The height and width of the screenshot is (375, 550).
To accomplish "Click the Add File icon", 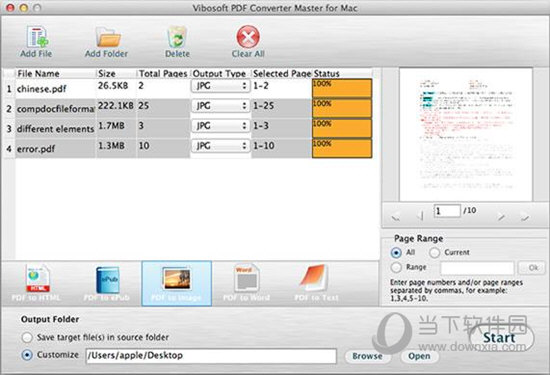I will [37, 37].
